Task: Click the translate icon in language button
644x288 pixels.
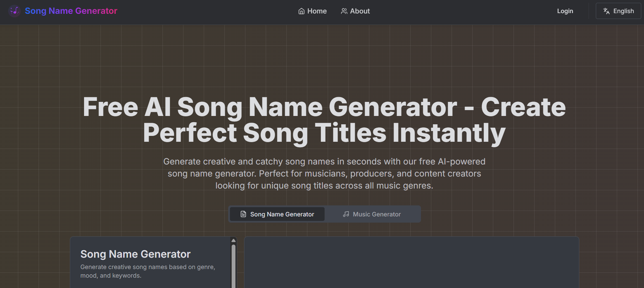Action: pyautogui.click(x=607, y=11)
